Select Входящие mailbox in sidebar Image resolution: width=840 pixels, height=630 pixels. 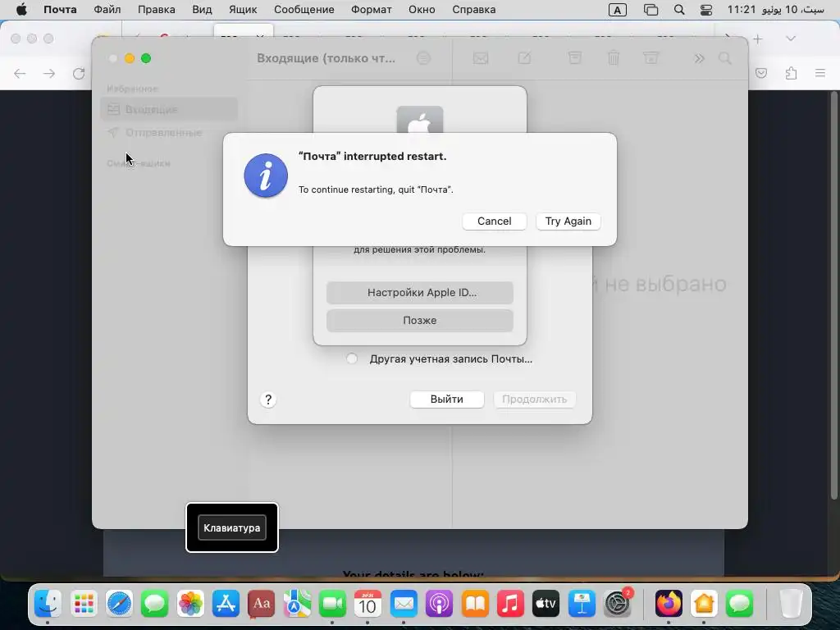[169, 109]
